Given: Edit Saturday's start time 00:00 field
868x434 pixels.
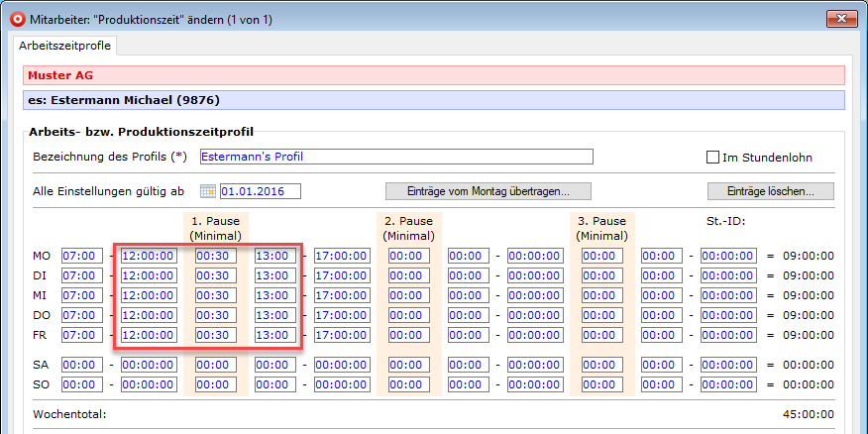Looking at the screenshot, I should tap(81, 365).
